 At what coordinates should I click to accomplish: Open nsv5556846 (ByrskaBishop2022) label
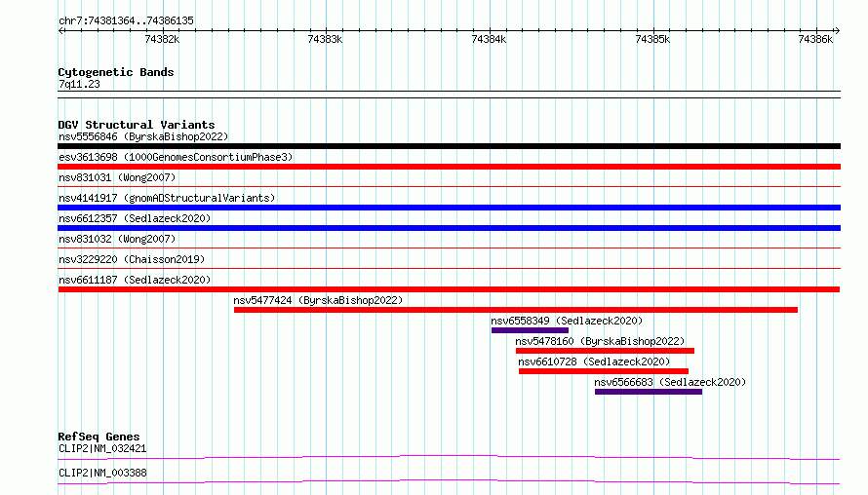coord(143,136)
